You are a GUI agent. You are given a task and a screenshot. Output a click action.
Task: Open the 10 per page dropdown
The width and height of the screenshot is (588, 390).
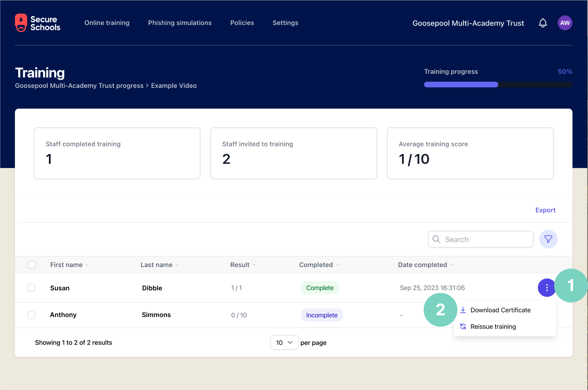pyautogui.click(x=284, y=342)
